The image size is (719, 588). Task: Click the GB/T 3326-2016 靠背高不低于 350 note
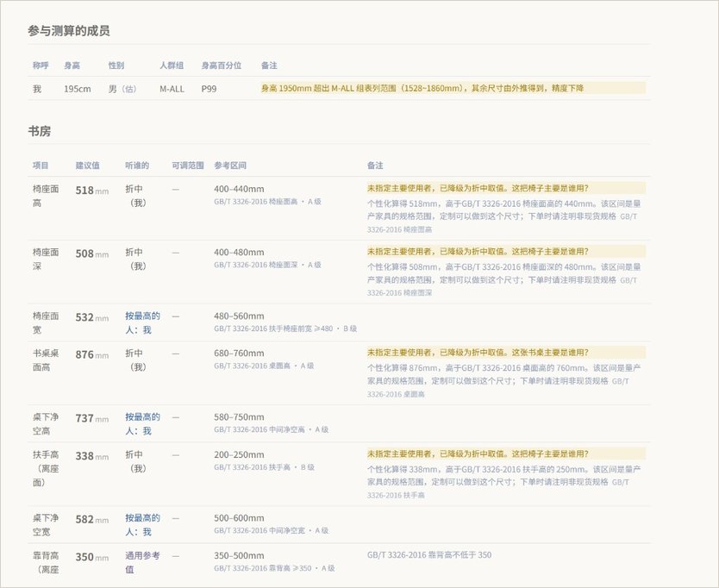(x=429, y=555)
